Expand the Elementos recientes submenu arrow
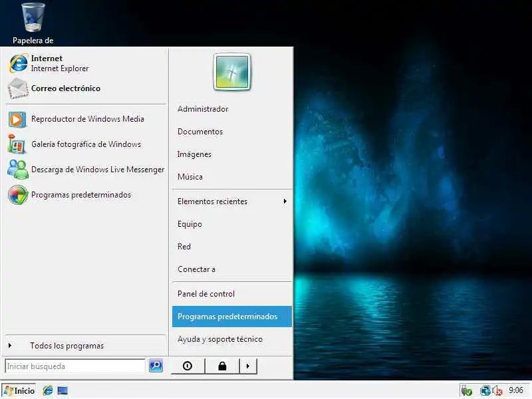The image size is (532, 399). [x=285, y=201]
